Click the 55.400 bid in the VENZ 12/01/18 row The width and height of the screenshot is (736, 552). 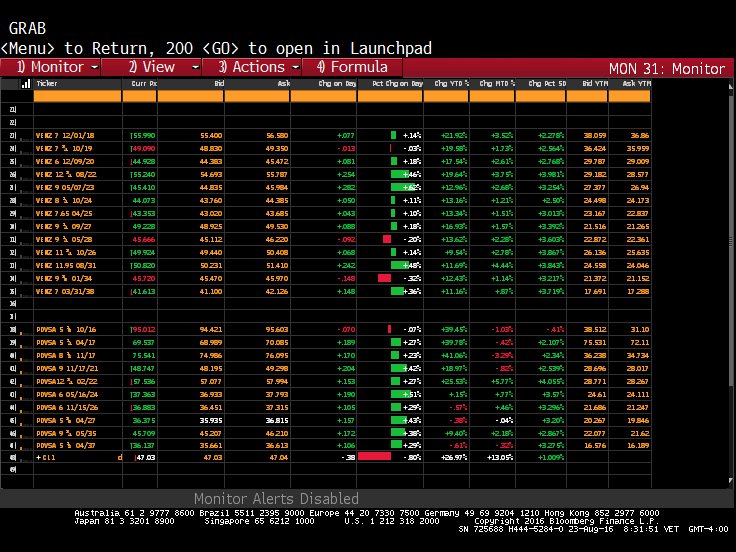click(211, 136)
